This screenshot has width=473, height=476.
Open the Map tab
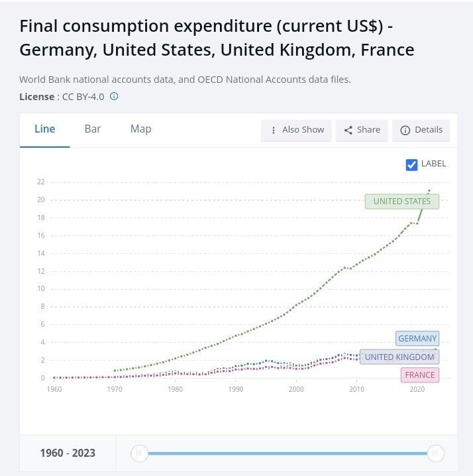140,129
